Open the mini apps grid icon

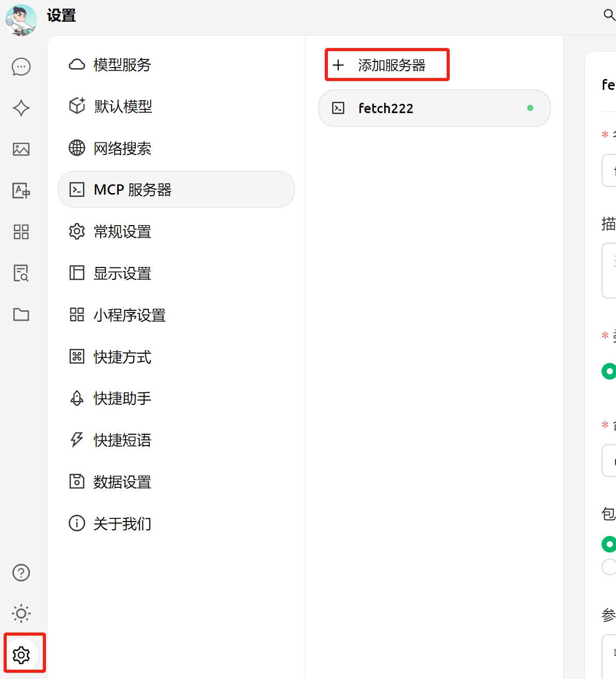[x=21, y=232]
